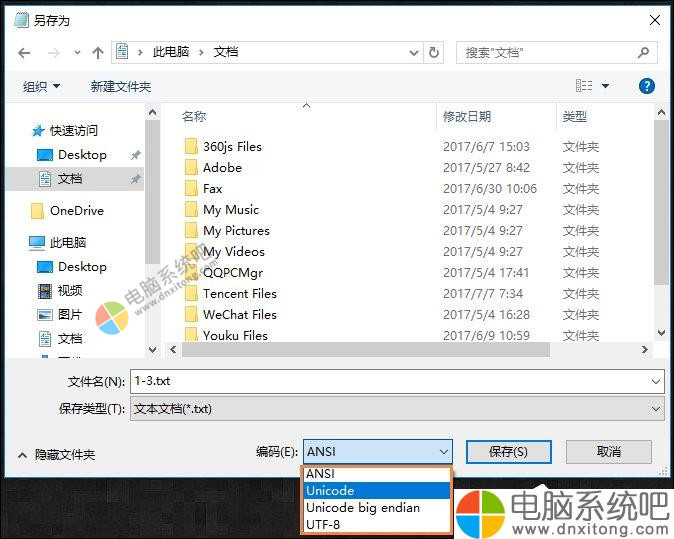Click folder icon of 360js Files

[191, 146]
